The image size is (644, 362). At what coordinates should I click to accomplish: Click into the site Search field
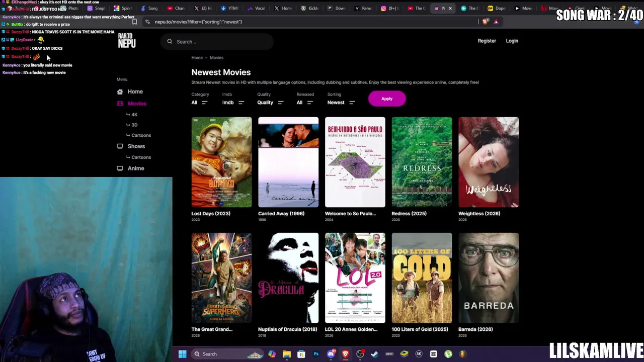pos(217,42)
